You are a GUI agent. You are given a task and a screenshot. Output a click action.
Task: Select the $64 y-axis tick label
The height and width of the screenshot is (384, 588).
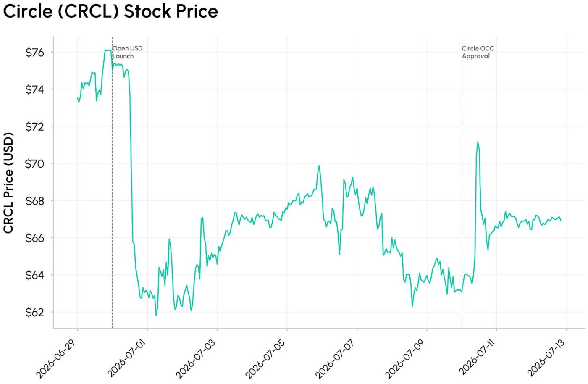[x=35, y=275]
